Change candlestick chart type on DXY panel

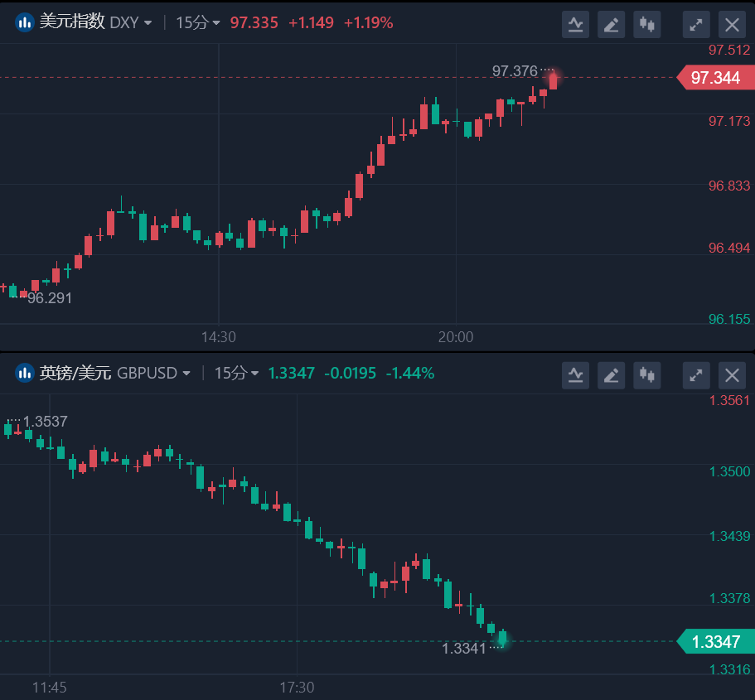(647, 24)
